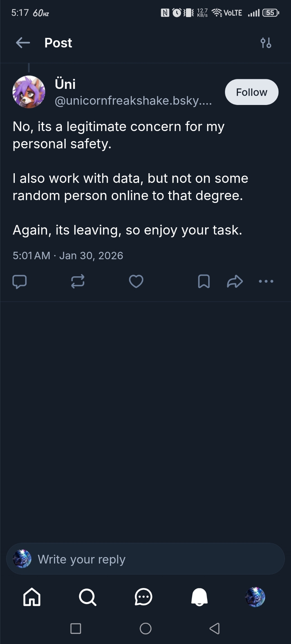Open thread settings sliders icon
This screenshot has height=644, width=291.
[x=266, y=43]
